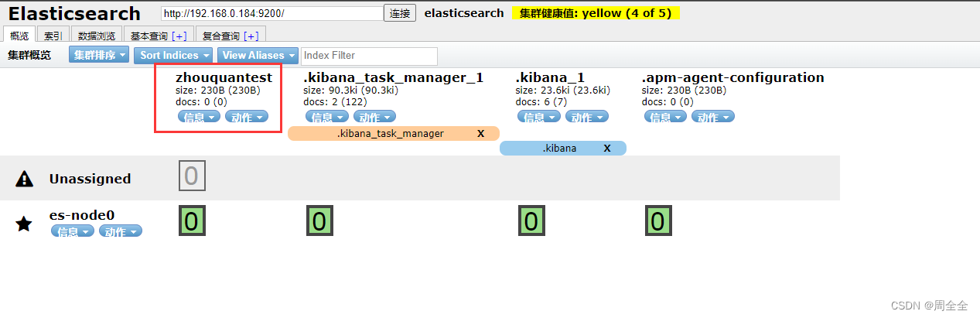The image size is (980, 318).
Task: Switch to the 数据浏览 tab
Action: tap(97, 35)
